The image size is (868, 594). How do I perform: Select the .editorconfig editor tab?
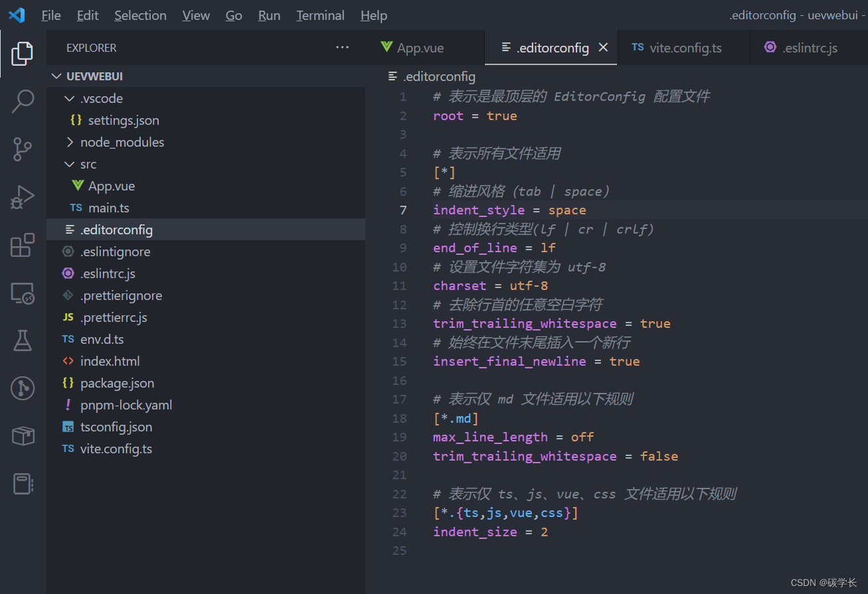click(x=552, y=48)
